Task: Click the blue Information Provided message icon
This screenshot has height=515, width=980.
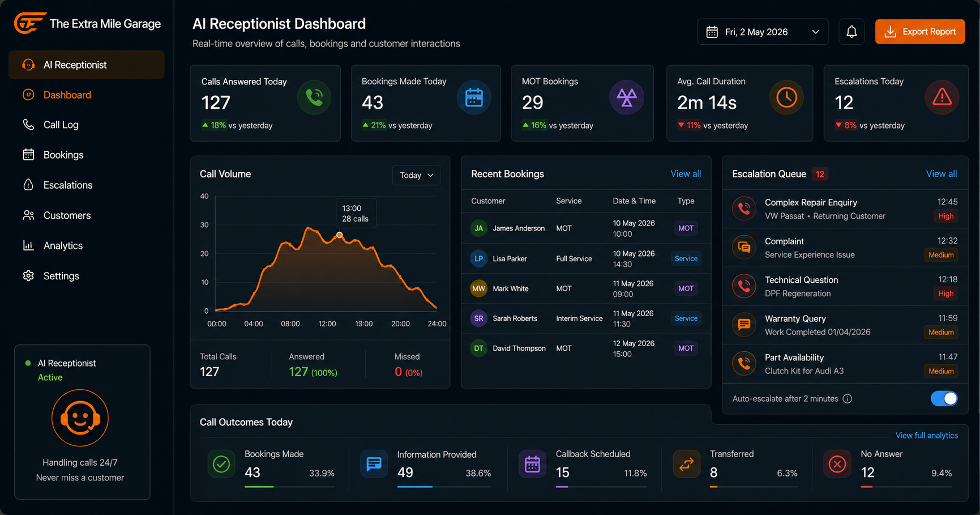Action: click(x=374, y=465)
